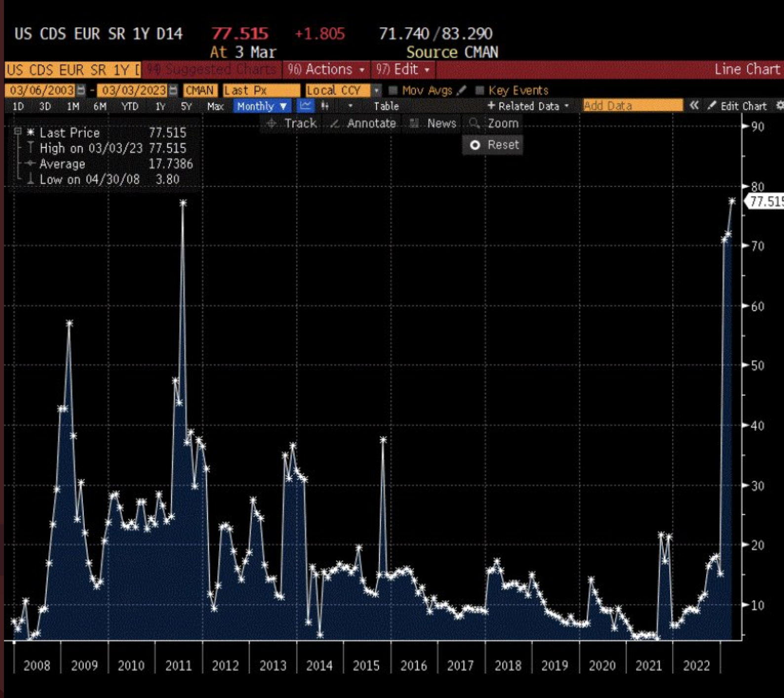Click the Average 17.7386 legend row
Image resolution: width=784 pixels, height=698 pixels.
click(x=110, y=164)
